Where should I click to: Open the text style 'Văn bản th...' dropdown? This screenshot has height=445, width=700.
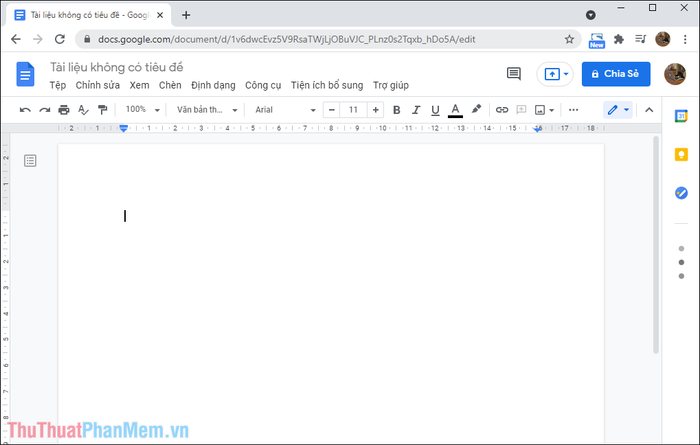(207, 110)
